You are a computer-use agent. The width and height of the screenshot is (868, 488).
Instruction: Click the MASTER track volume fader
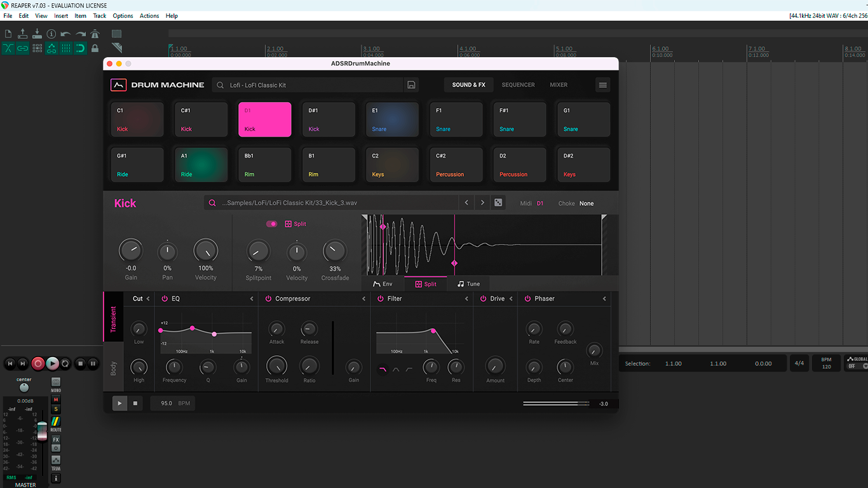[x=42, y=431]
